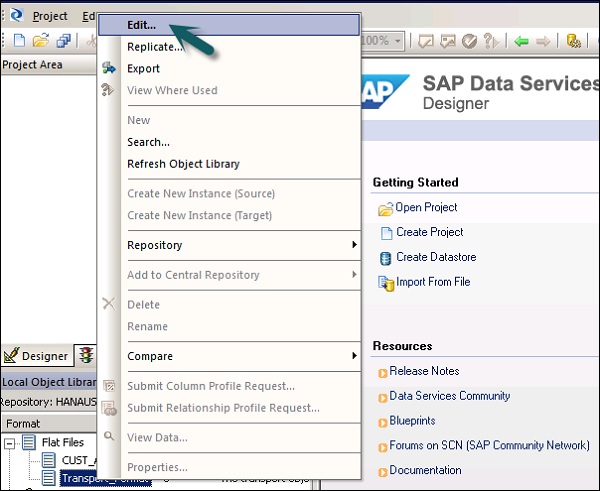Open the zoom percentage dropdown

[x=398, y=41]
